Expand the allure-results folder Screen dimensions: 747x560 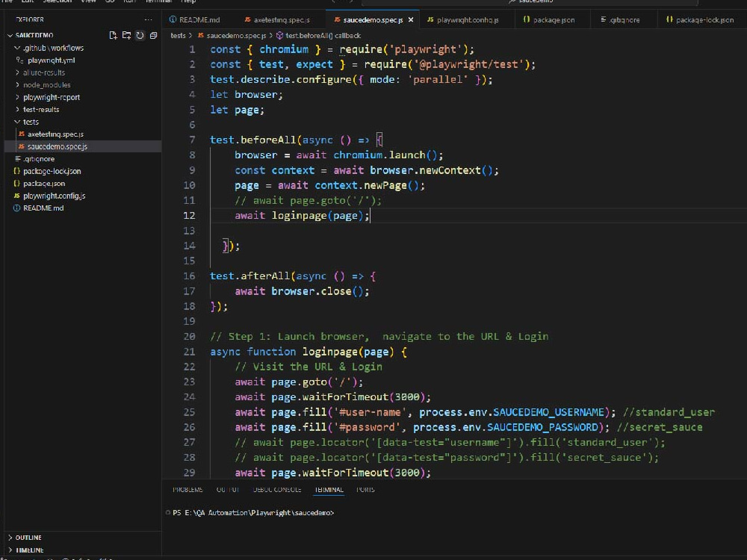tap(17, 72)
